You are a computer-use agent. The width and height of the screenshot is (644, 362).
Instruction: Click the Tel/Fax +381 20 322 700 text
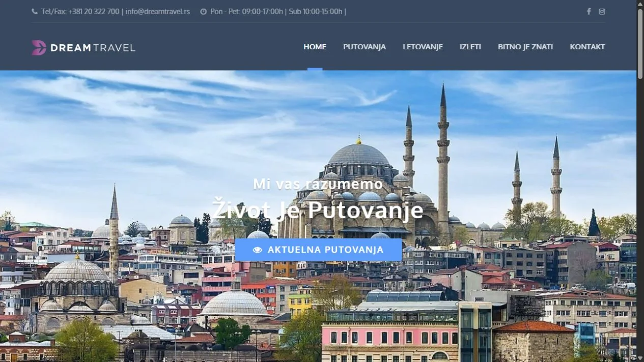click(x=80, y=11)
